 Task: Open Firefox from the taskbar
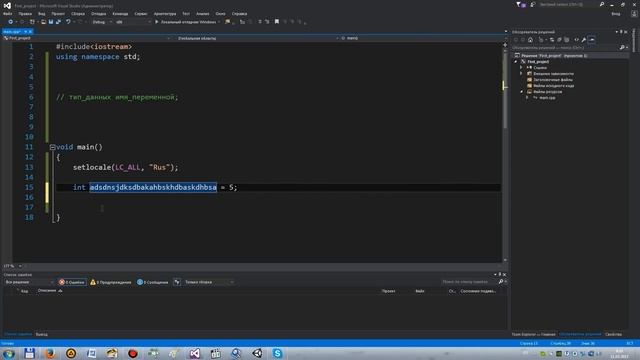tap(50, 353)
